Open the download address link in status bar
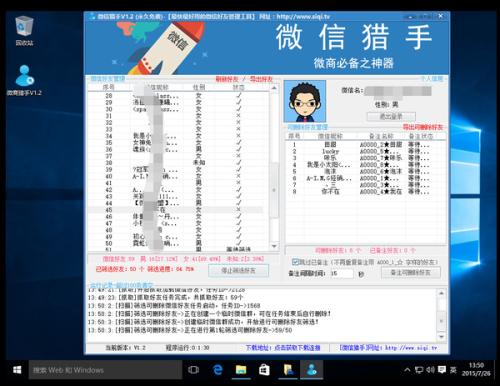 pos(283,348)
